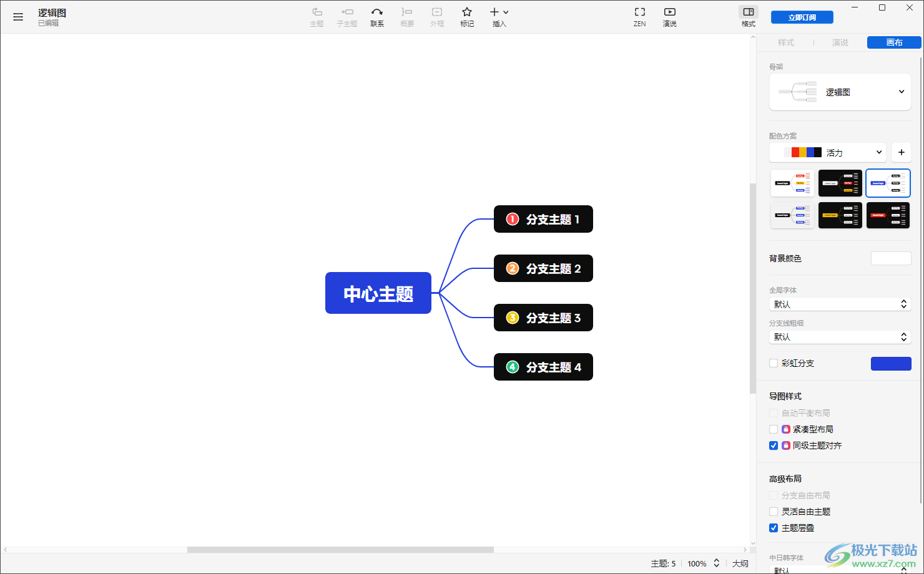The height and width of the screenshot is (574, 924).
Task: Add a custom color scheme with plus button
Action: 902,152
